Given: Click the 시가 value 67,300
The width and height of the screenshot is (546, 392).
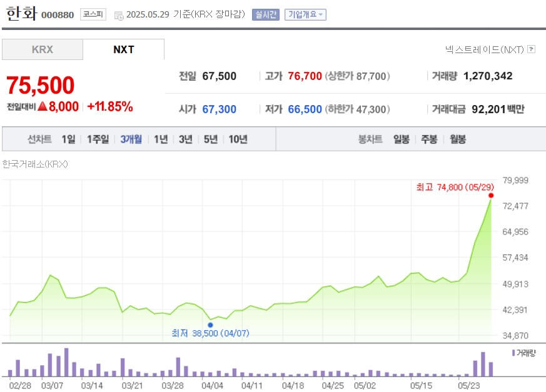Looking at the screenshot, I should [220, 109].
